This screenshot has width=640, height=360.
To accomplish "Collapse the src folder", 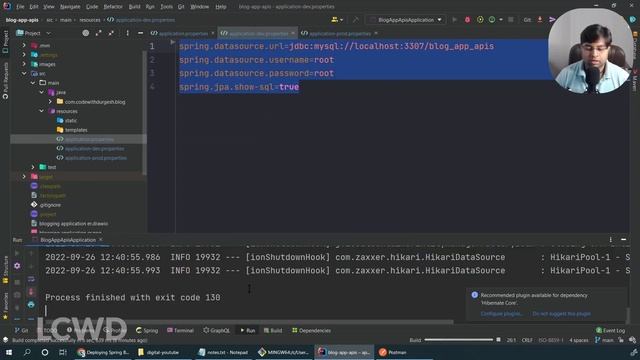I will click(x=24, y=73).
